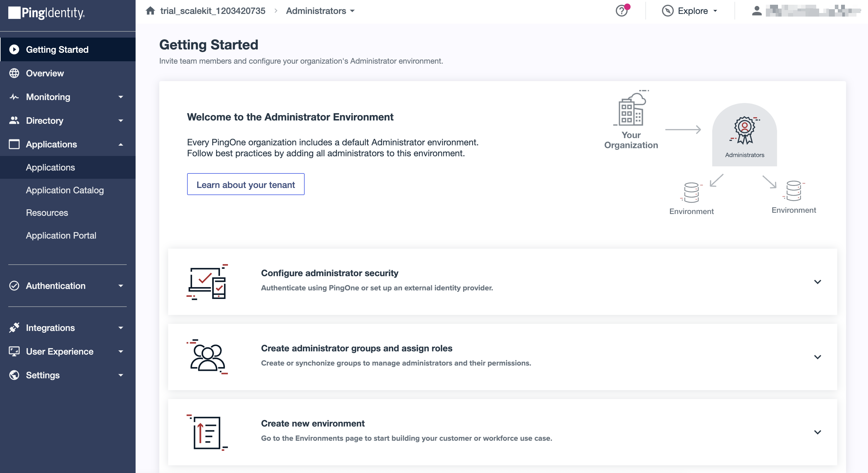
Task: Open the Resources page
Action: (47, 213)
